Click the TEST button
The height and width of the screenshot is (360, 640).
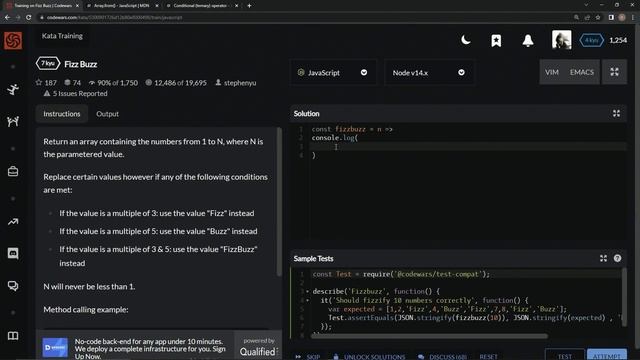click(x=564, y=355)
